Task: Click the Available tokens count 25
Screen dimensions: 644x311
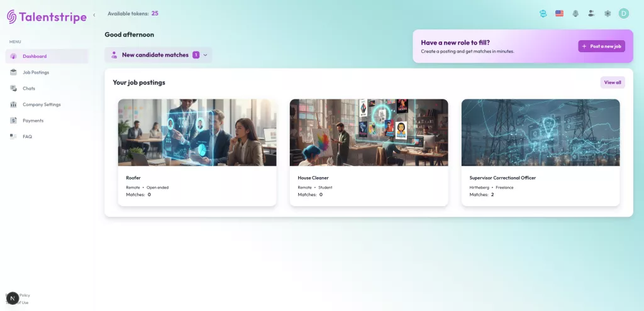Action: (x=155, y=14)
